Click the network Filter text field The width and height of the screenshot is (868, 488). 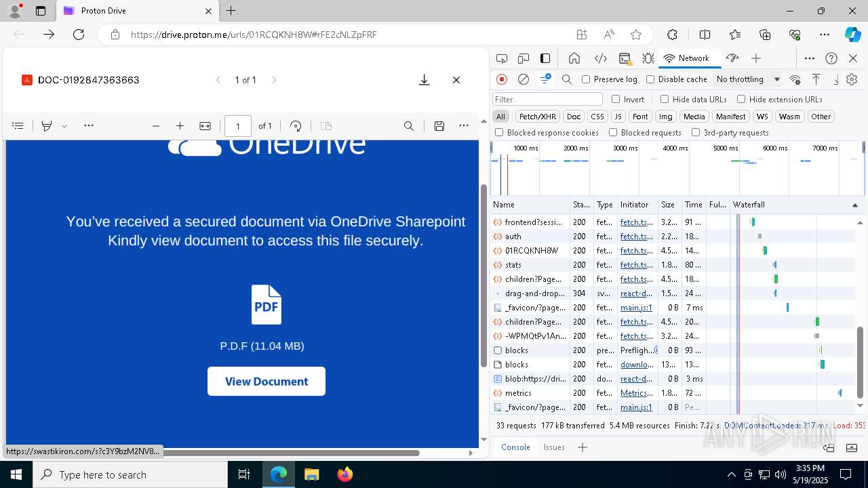coord(547,99)
